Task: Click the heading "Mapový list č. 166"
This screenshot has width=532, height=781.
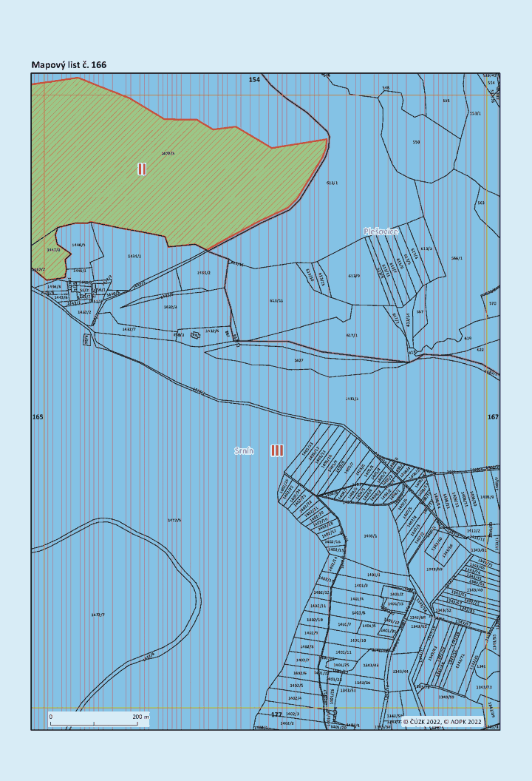Action: coord(69,65)
